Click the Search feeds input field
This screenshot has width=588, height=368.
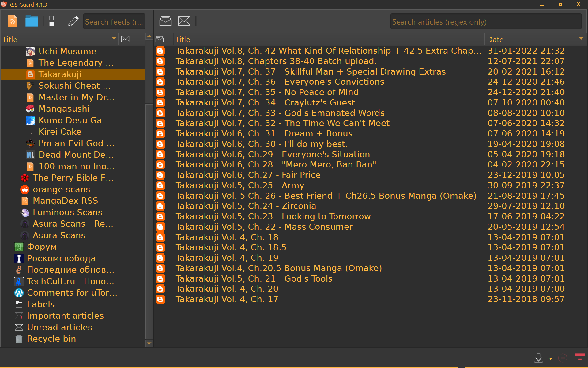coord(114,22)
